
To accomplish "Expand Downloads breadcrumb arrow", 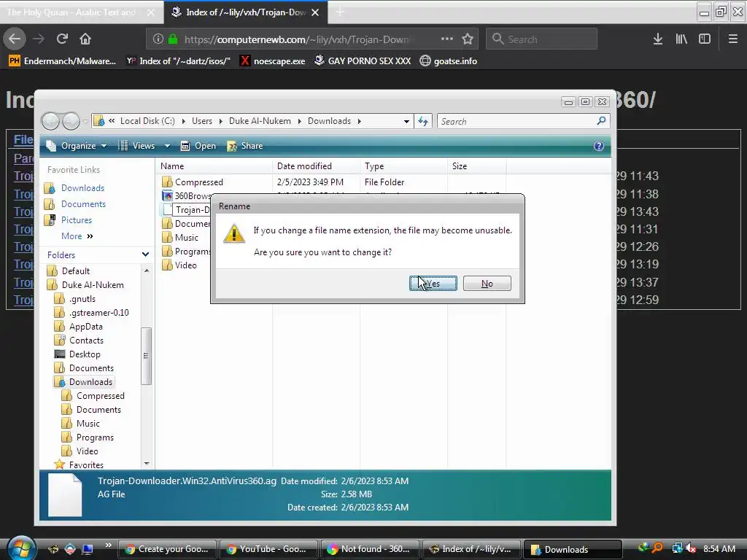I will [x=360, y=122].
